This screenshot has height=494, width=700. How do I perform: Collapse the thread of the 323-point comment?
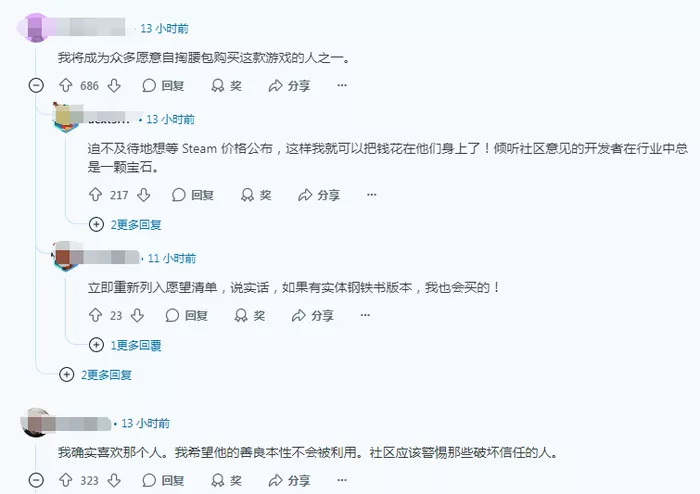click(36, 480)
